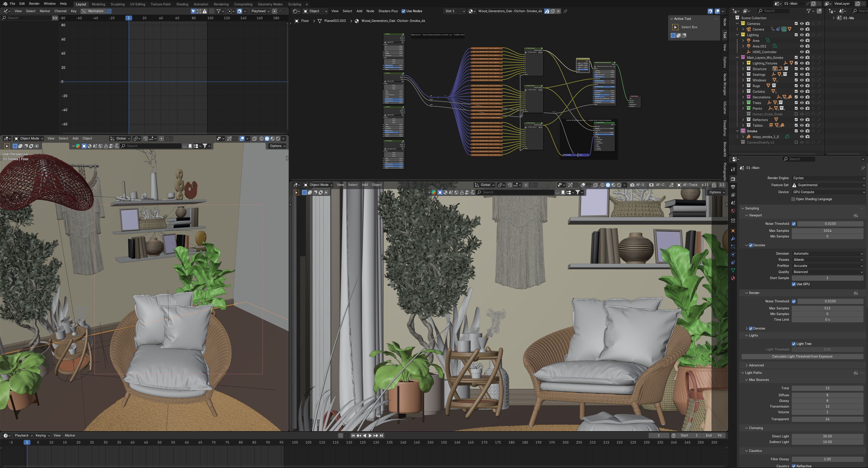Switch to the Shading workspace tab
The image size is (868, 468).
182,4
